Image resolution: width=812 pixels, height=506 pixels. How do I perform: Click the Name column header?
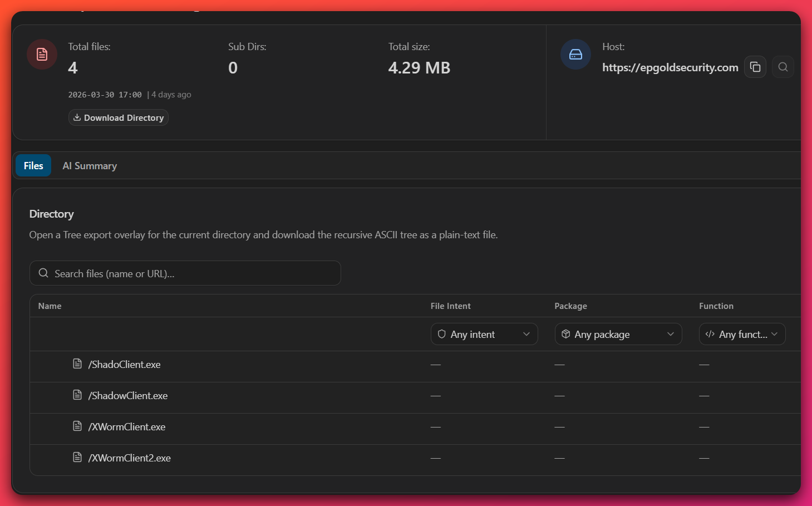[x=50, y=306]
